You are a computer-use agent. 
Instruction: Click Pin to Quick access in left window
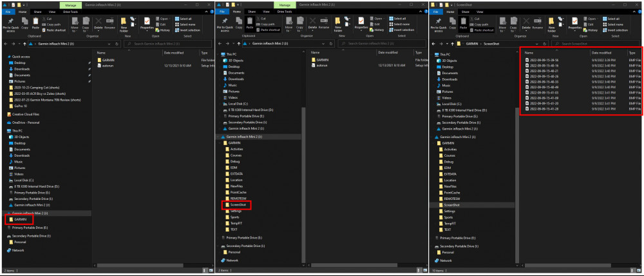click(x=11, y=25)
